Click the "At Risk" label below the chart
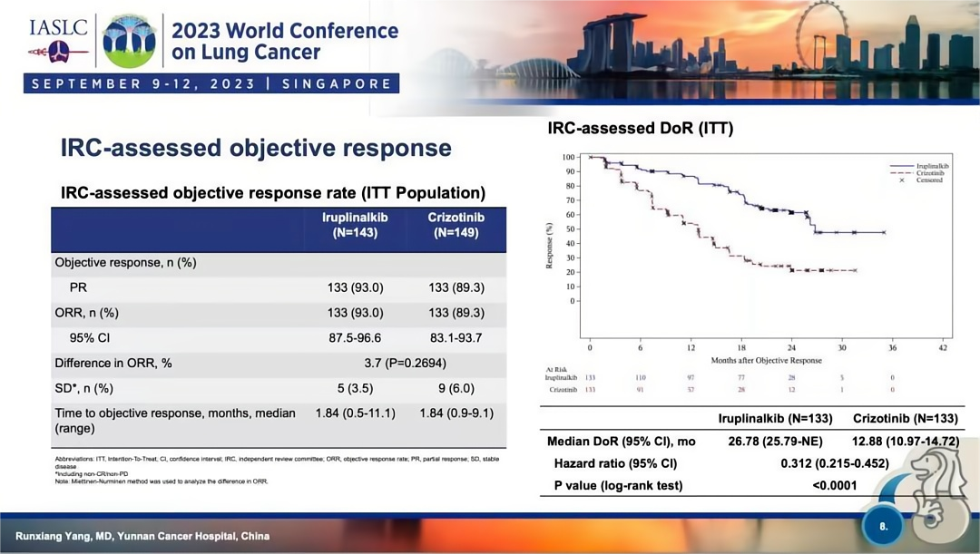Image resolution: width=980 pixels, height=554 pixels. 556,370
